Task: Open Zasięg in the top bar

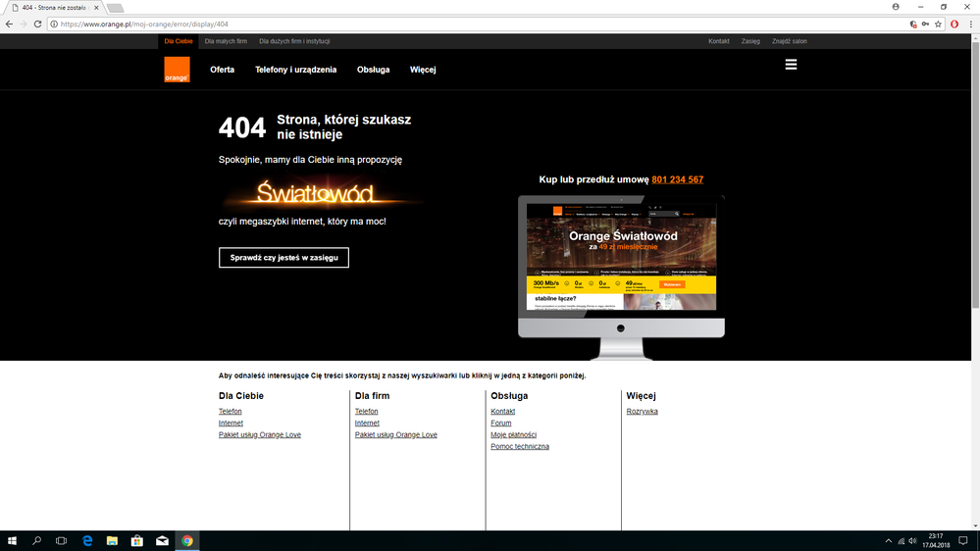Action: coord(750,41)
